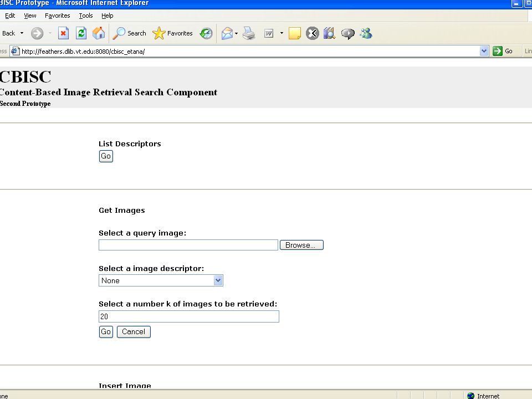The image size is (532, 399).
Task: Click the yellow note toolbar icon
Action: 294,33
